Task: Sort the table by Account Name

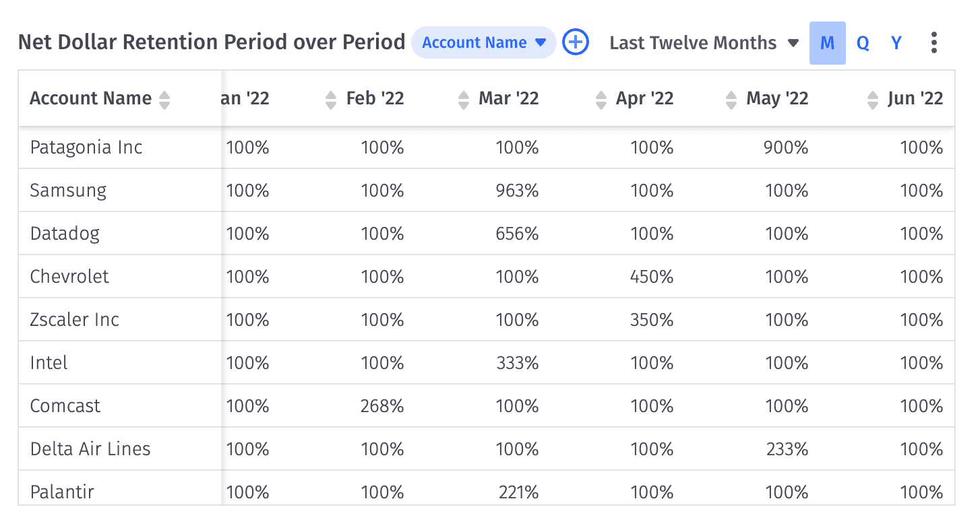Action: [164, 98]
